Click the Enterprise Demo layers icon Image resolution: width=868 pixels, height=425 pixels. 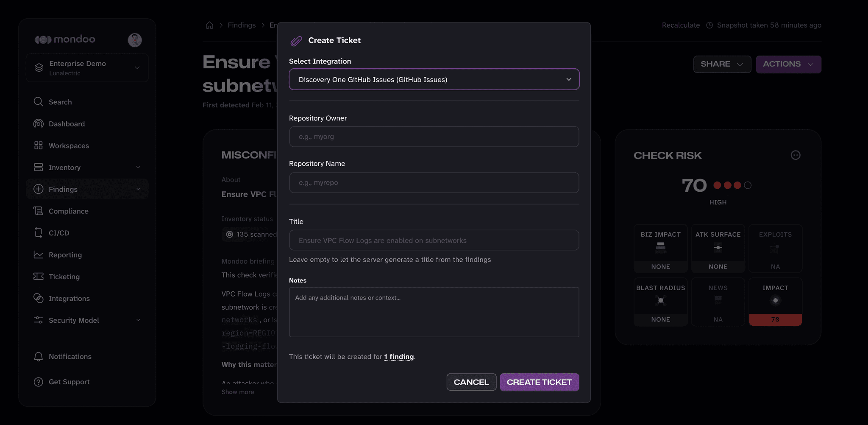coord(39,67)
